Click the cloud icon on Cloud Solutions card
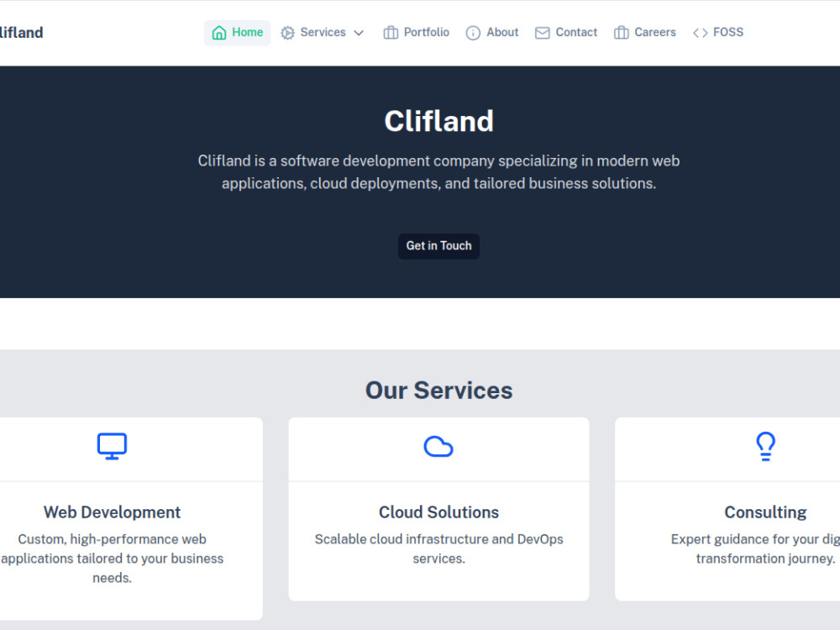The width and height of the screenshot is (840, 630). [438, 446]
